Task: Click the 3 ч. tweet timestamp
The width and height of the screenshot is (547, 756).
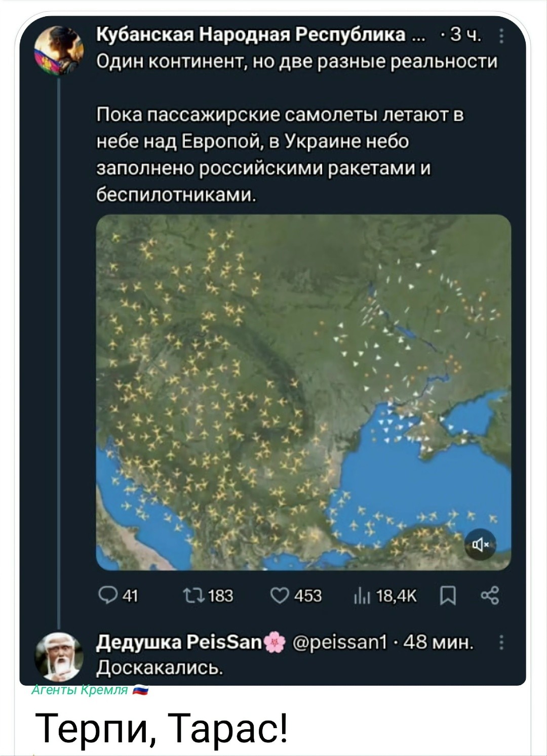Action: coord(465,36)
